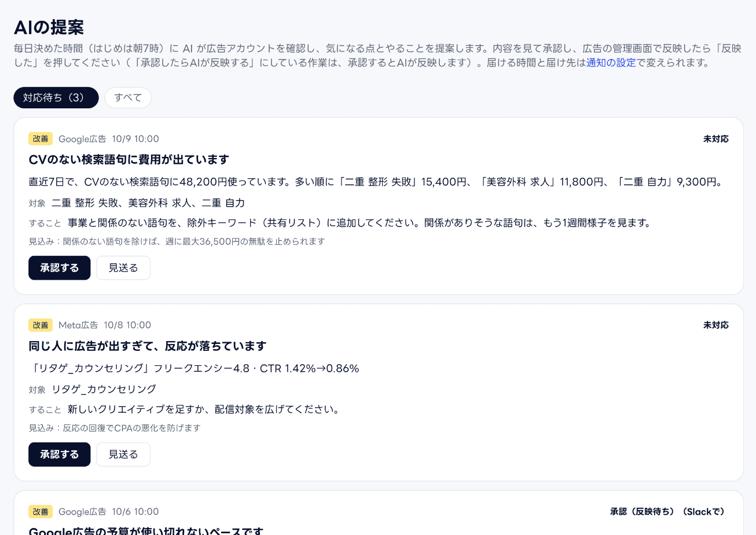
Task: Click the title 同じ人に広告が出すぎて、反応が落ちています
Action: pyautogui.click(x=148, y=346)
